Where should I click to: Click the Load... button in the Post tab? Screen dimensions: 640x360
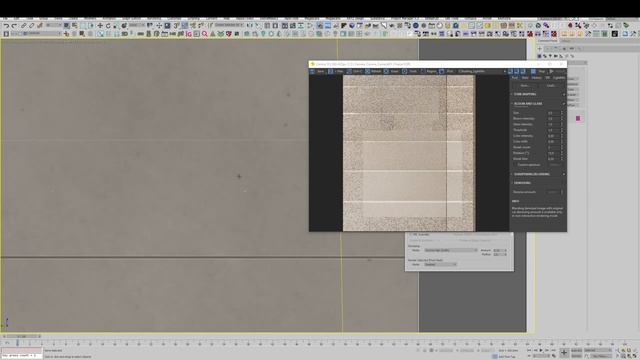point(551,85)
